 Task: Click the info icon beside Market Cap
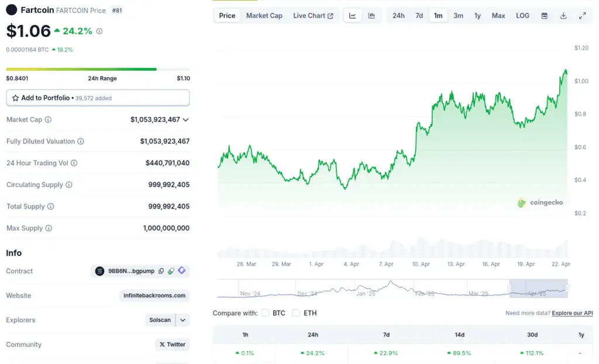48,120
